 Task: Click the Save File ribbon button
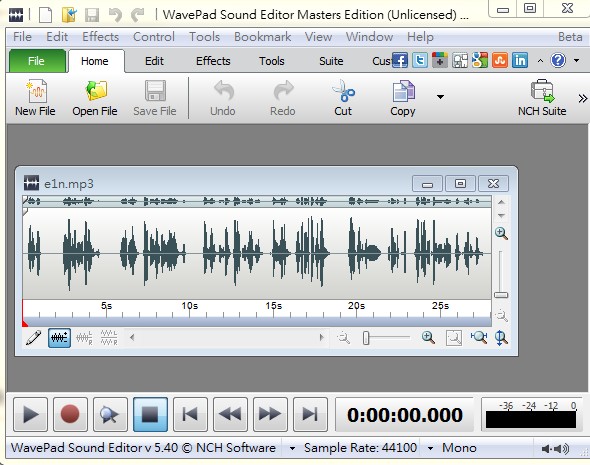(155, 98)
